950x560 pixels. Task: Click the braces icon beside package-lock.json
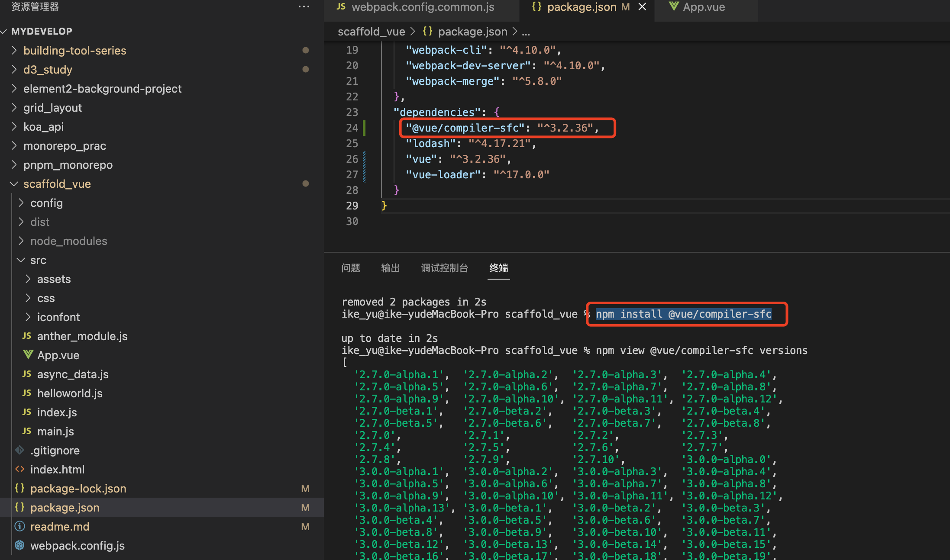(x=19, y=488)
